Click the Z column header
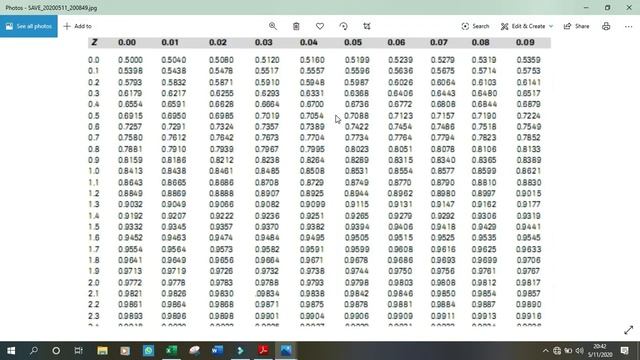 94,42
